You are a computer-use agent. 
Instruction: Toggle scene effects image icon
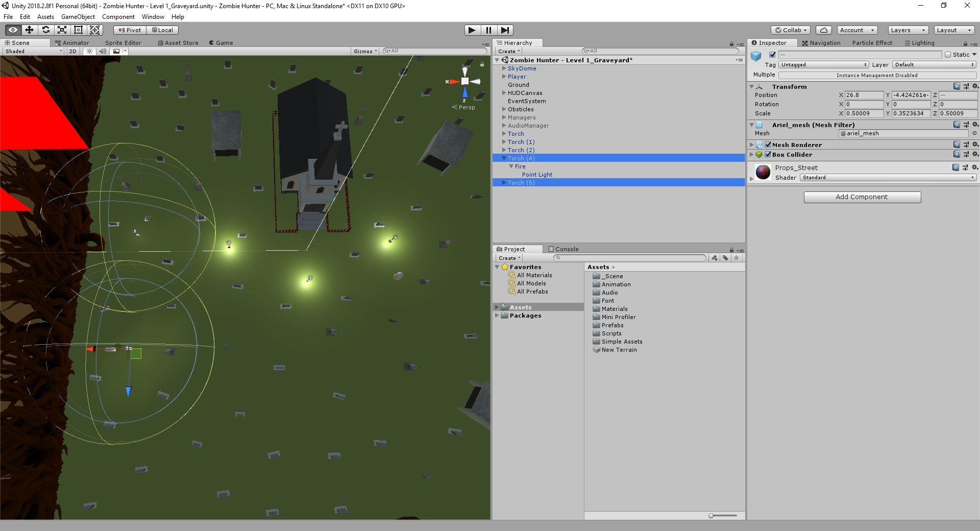[x=116, y=51]
